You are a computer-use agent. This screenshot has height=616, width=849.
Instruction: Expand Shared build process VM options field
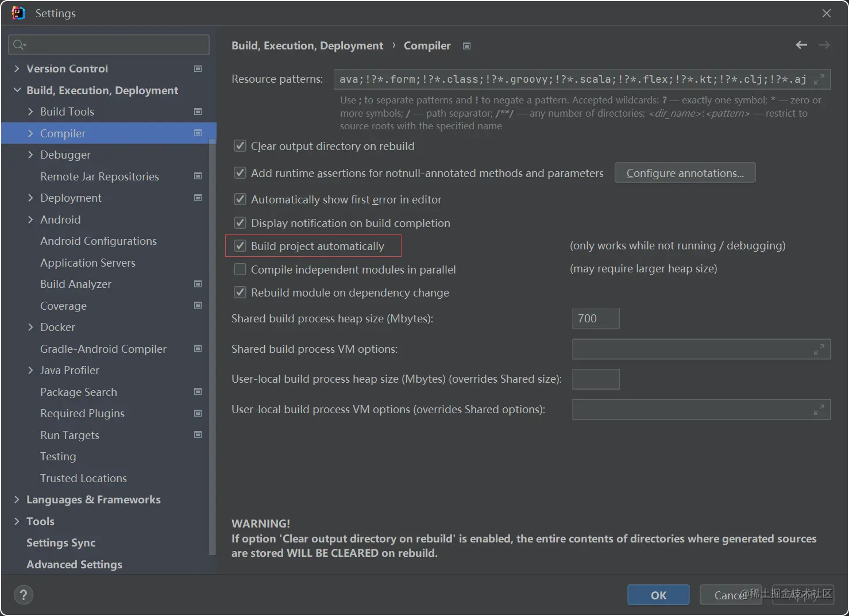819,349
